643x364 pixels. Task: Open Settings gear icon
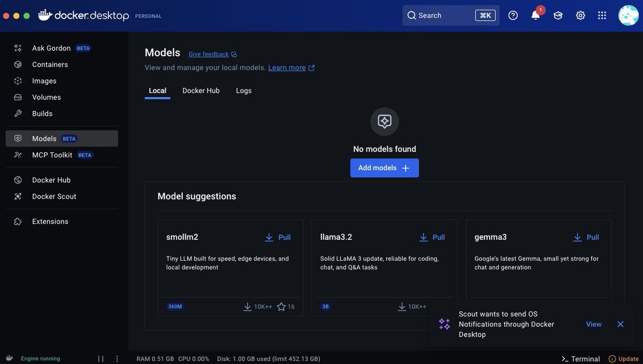pyautogui.click(x=580, y=16)
